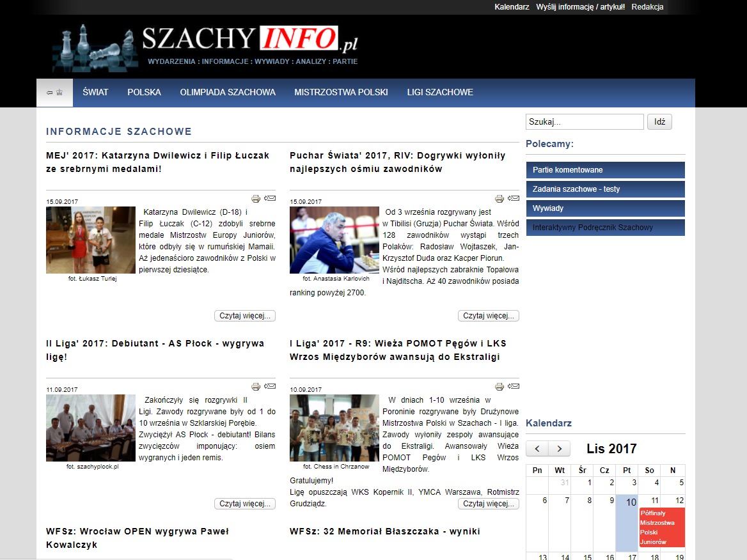The image size is (747, 560).
Task: Email the Puchar Świata 2017 article
Action: (x=514, y=198)
